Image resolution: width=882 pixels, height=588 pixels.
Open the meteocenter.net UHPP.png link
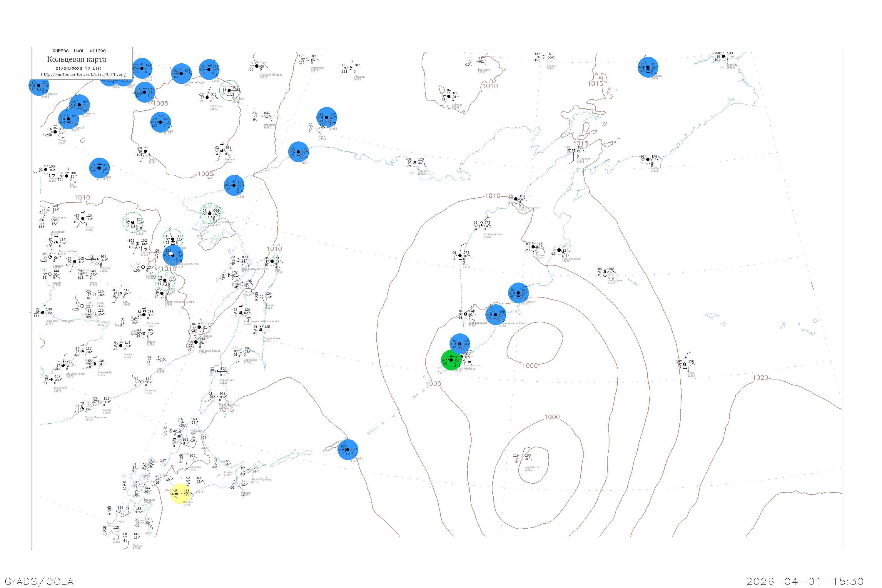point(83,75)
